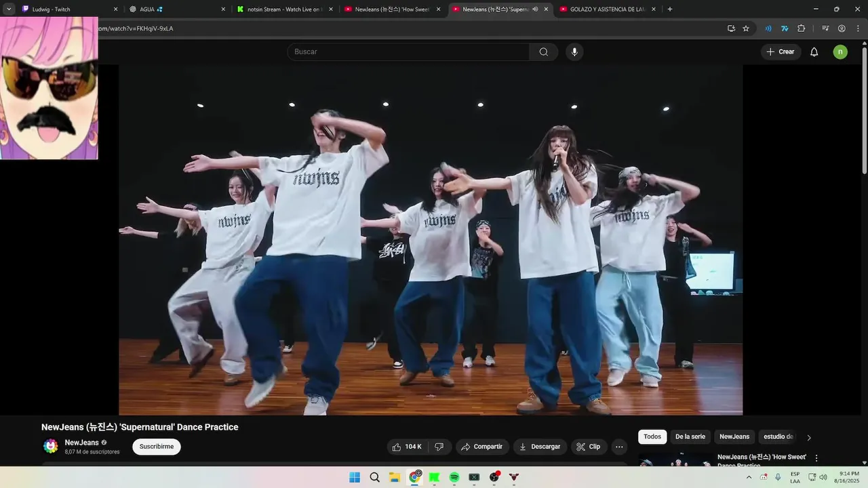
Task: Click the Crear button
Action: click(x=781, y=52)
